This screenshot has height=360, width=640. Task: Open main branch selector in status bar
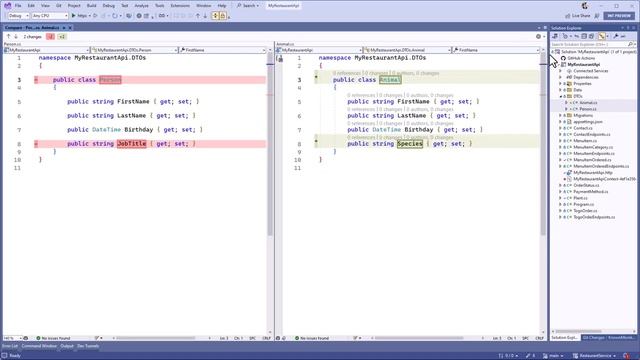(x=553, y=356)
